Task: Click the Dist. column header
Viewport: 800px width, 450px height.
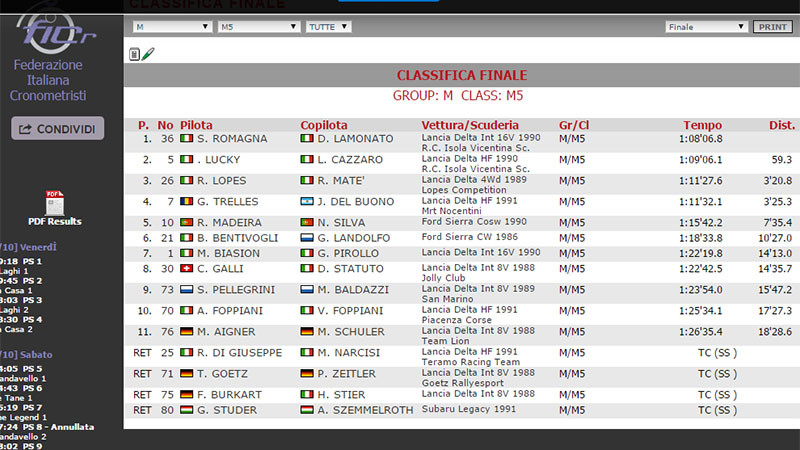Action: (x=782, y=125)
